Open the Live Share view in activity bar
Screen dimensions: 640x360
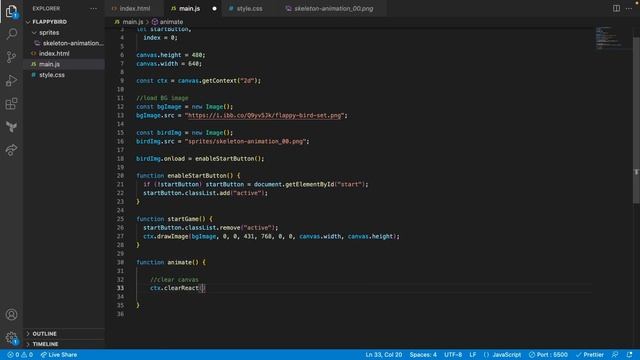tap(11, 150)
